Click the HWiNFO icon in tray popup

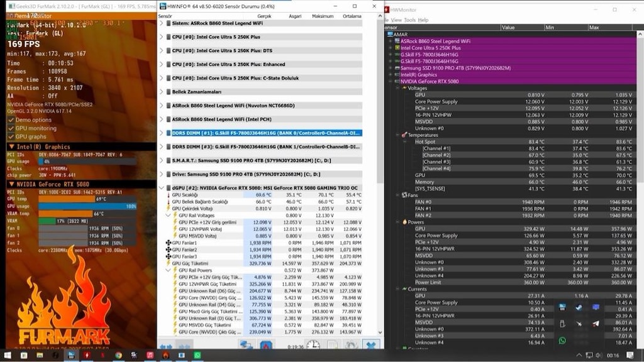562,307
